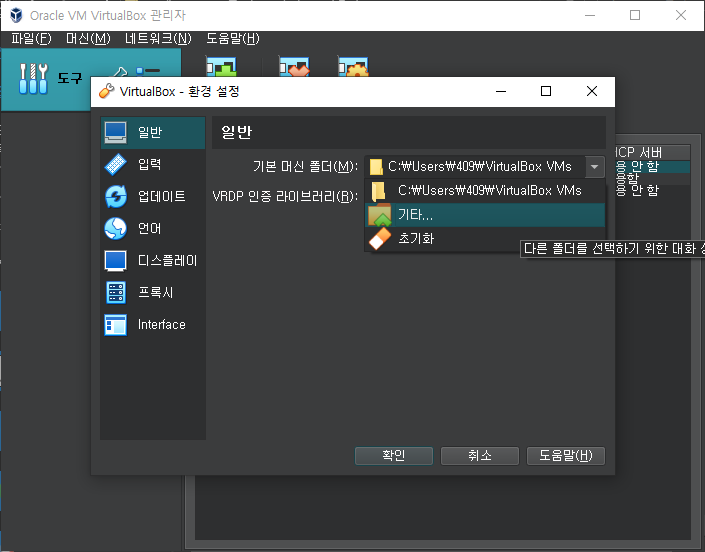Click the wrench icon in settings title bar
705x552 pixels.
click(x=107, y=91)
